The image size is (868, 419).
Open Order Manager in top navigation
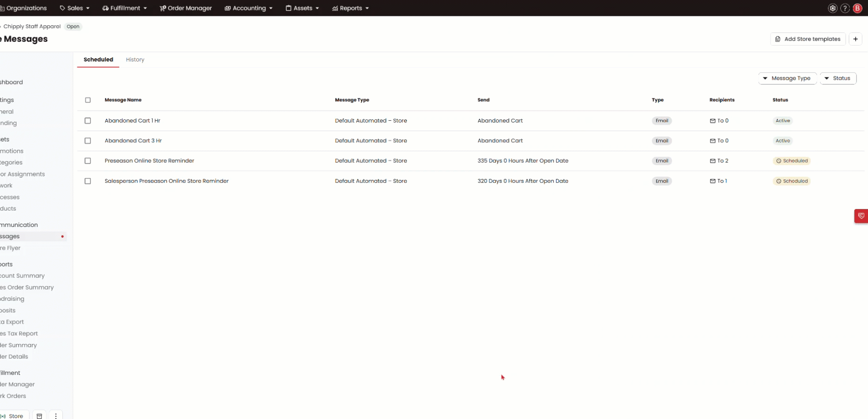tap(186, 8)
